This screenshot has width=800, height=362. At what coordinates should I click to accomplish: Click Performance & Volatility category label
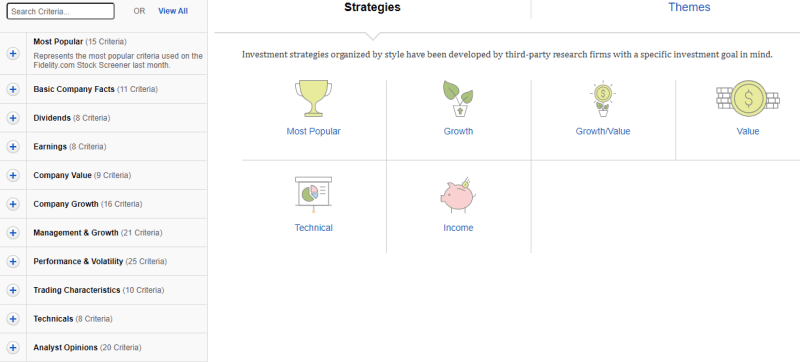78,261
